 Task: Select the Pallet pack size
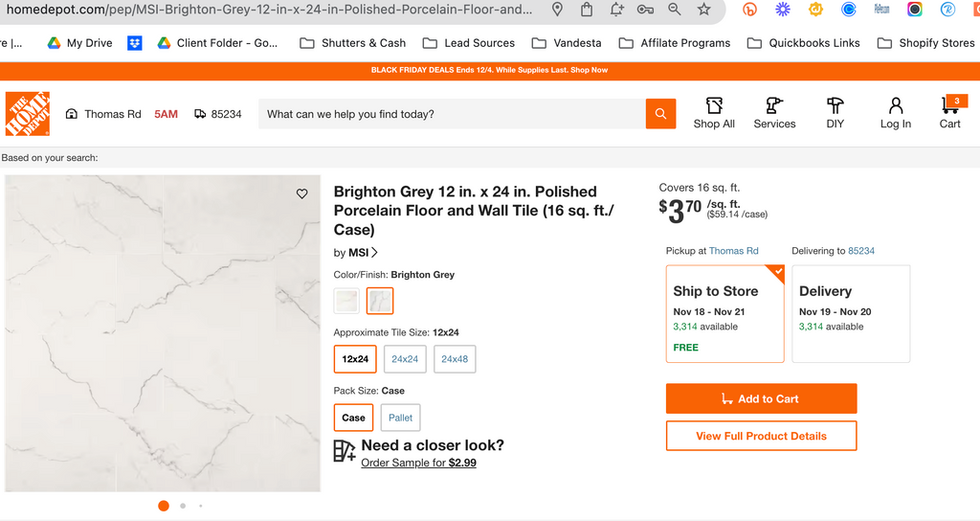click(401, 418)
